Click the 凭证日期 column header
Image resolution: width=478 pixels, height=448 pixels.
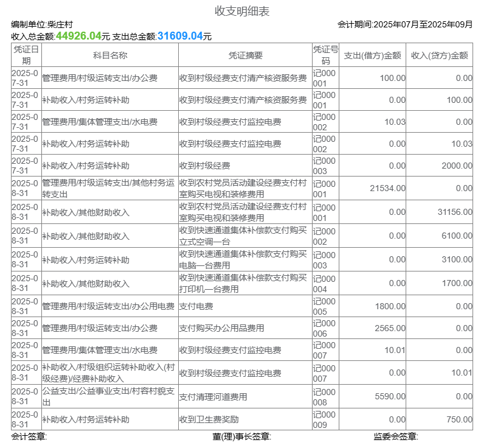[x=26, y=55]
